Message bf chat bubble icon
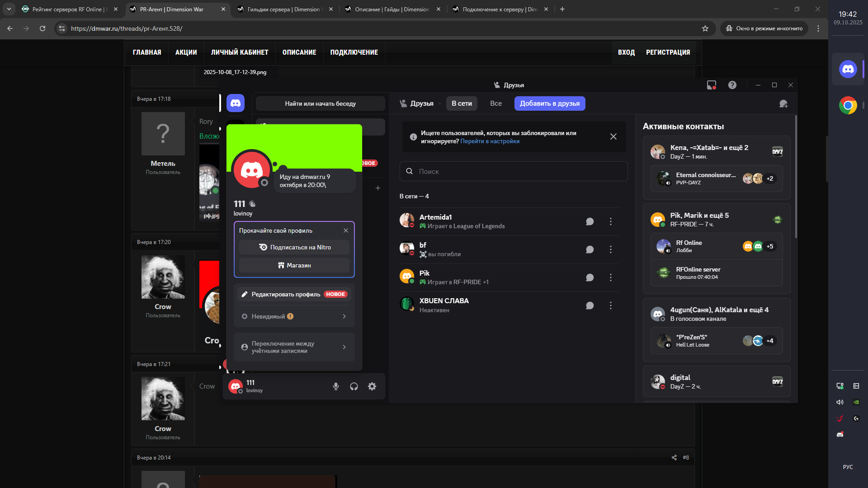The width and height of the screenshot is (868, 488). pos(590,249)
